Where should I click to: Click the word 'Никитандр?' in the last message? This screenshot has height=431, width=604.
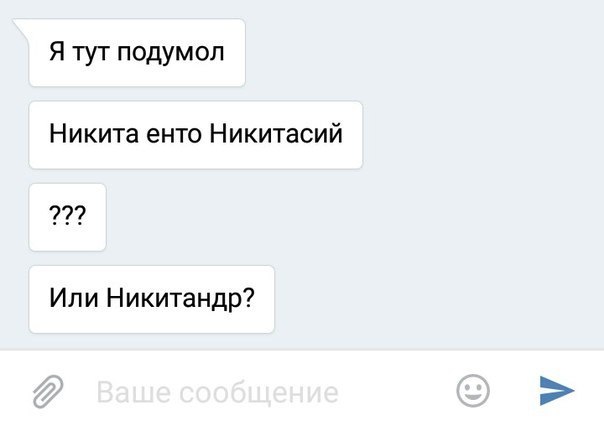181,299
